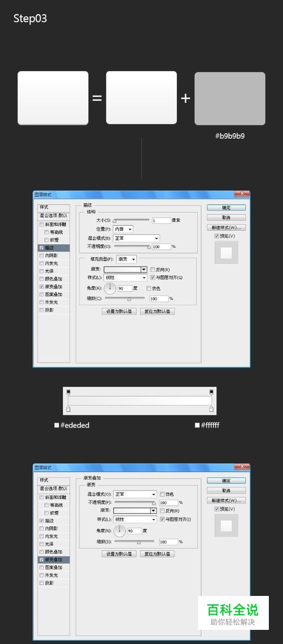Click 取消 in lower Gradient Overlay dialog
This screenshot has width=283, height=644.
click(226, 490)
